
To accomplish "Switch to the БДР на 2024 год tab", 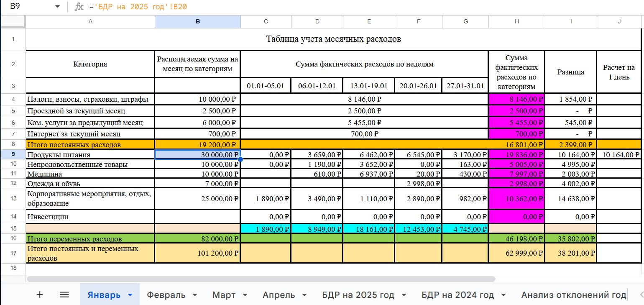I will pos(457,295).
